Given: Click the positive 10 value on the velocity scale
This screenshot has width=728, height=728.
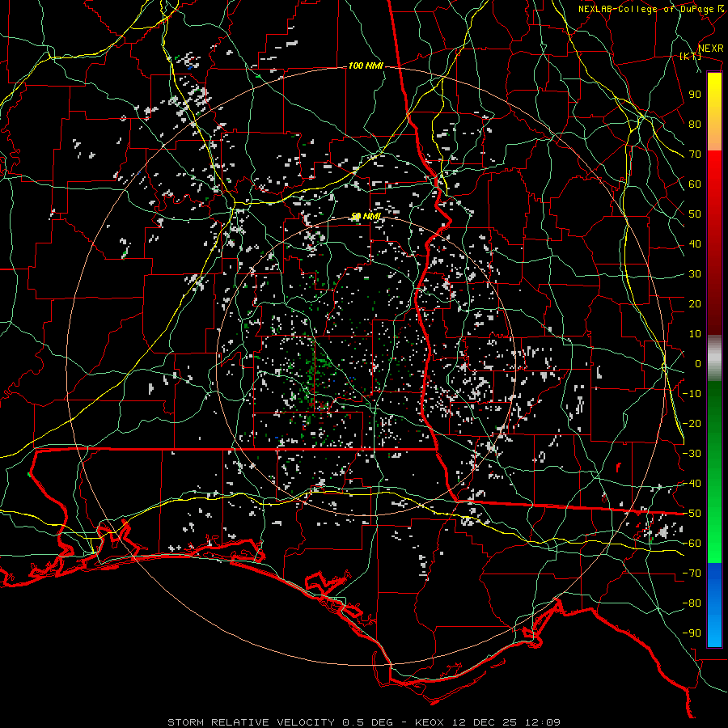Looking at the screenshot, I should pyautogui.click(x=695, y=334).
